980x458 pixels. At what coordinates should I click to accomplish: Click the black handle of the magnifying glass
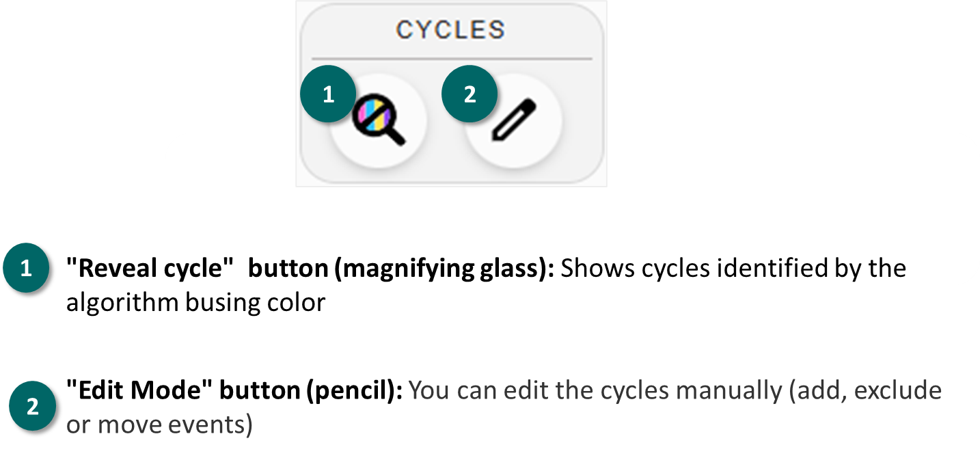tap(395, 137)
